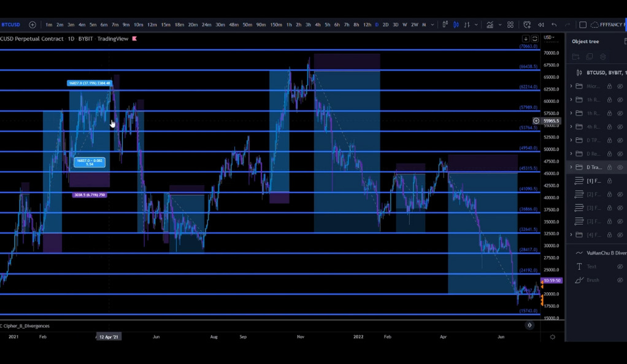The height and width of the screenshot is (364, 627).
Task: Switch to the 1h timeframe
Action: (289, 25)
